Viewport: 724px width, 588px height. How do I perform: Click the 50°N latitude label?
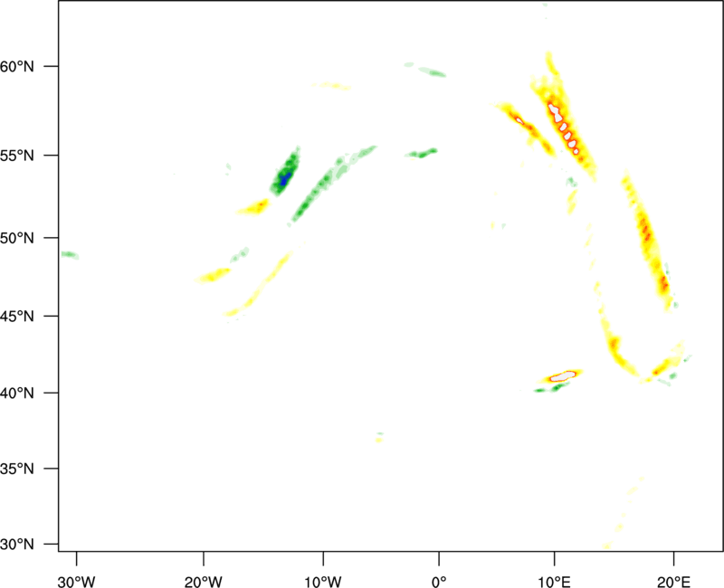(17, 238)
